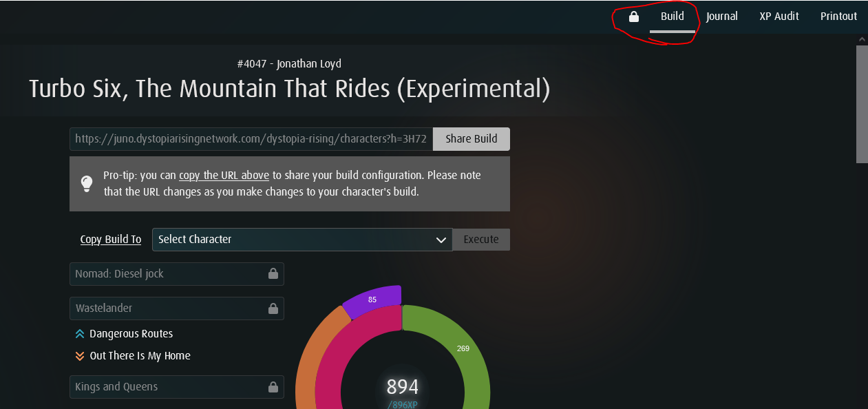This screenshot has width=868, height=409.
Task: Click the Execute button
Action: click(481, 240)
